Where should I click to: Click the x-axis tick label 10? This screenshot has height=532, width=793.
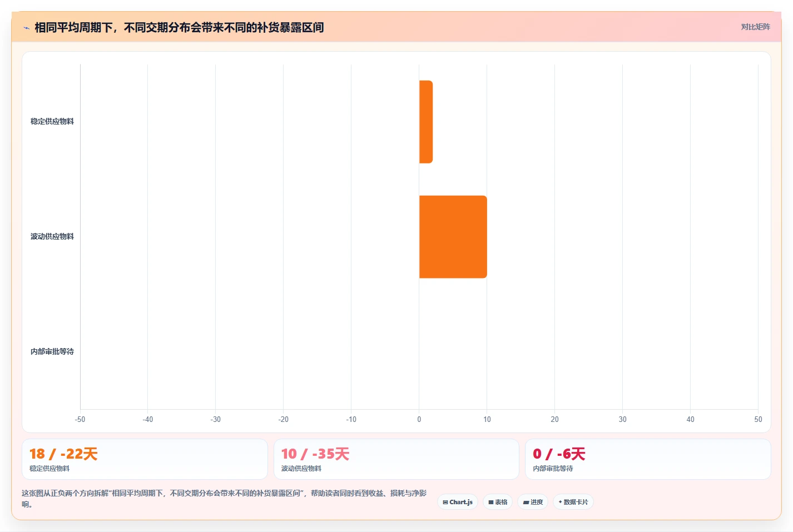pos(487,419)
